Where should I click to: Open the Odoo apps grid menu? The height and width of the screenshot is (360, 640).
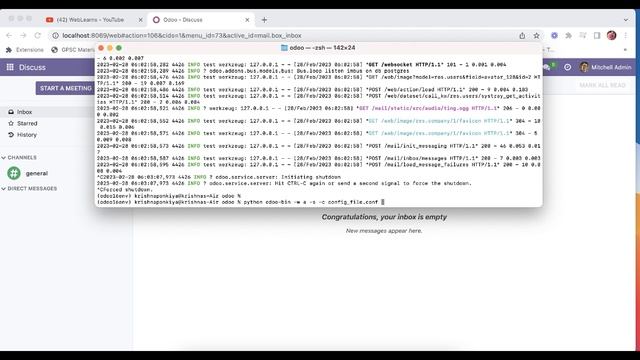(x=10, y=67)
